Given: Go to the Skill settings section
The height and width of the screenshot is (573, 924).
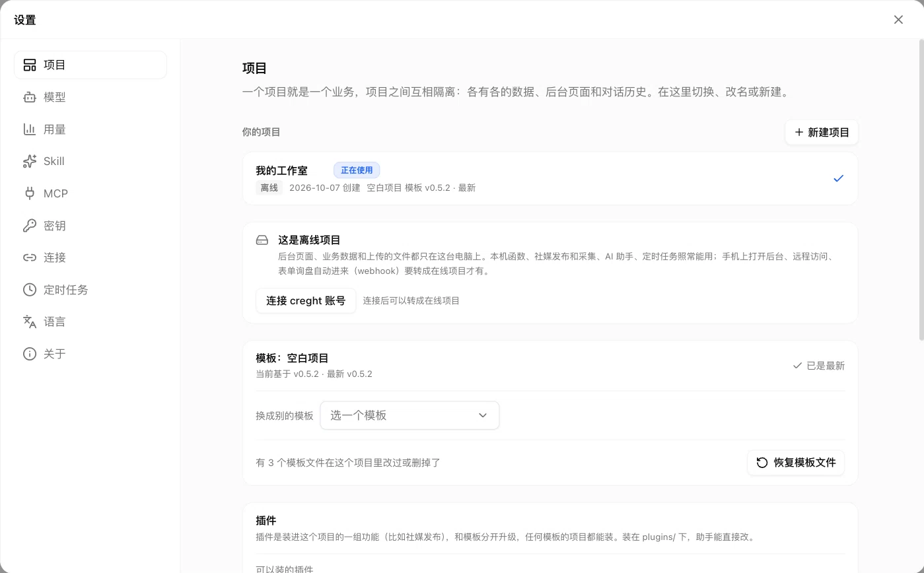Looking at the screenshot, I should pos(90,161).
